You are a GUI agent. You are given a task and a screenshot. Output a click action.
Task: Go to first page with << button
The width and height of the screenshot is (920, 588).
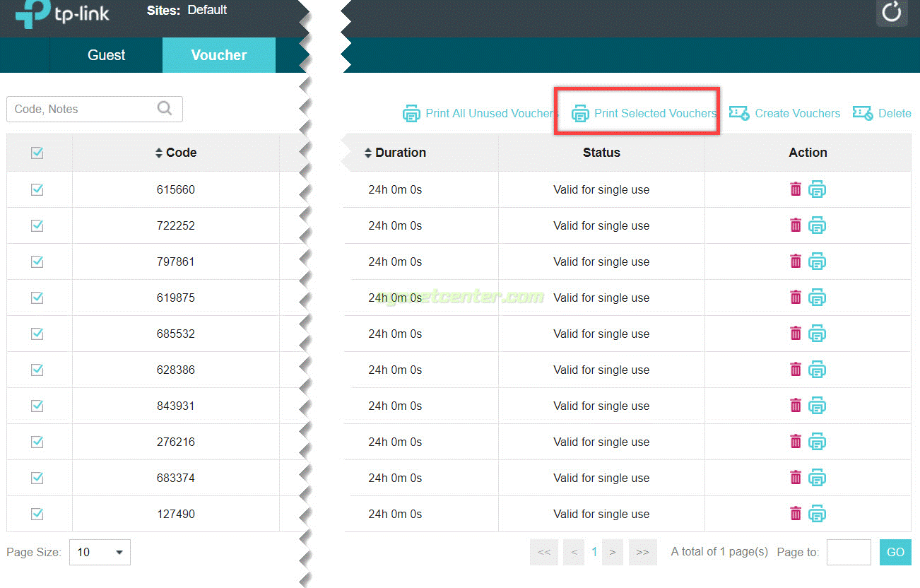(544, 552)
